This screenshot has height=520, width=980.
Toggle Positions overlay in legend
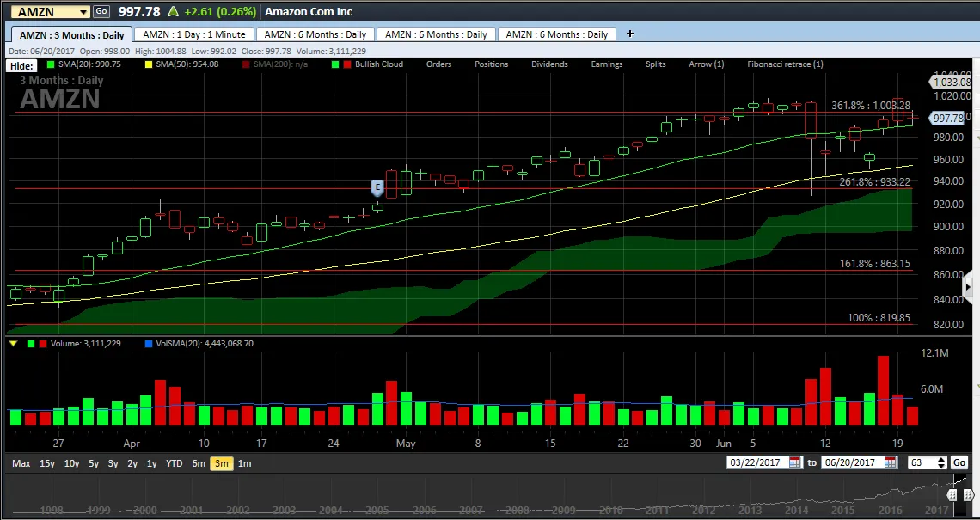[x=491, y=64]
